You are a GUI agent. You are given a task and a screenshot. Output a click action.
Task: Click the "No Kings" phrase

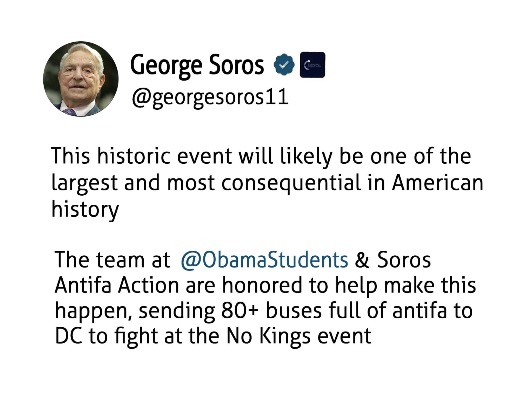click(x=268, y=336)
